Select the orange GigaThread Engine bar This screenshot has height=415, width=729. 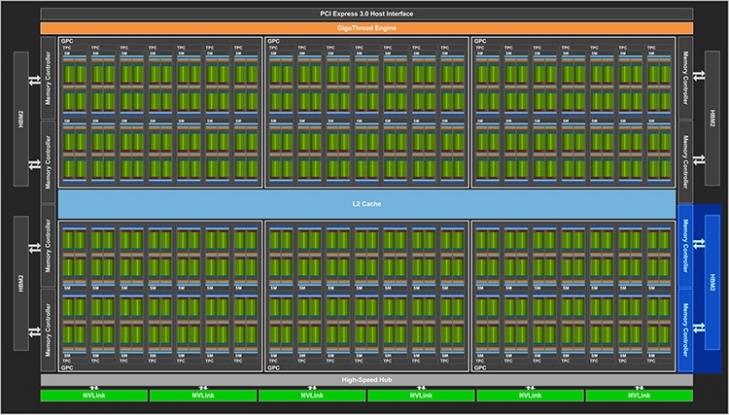coord(364,27)
